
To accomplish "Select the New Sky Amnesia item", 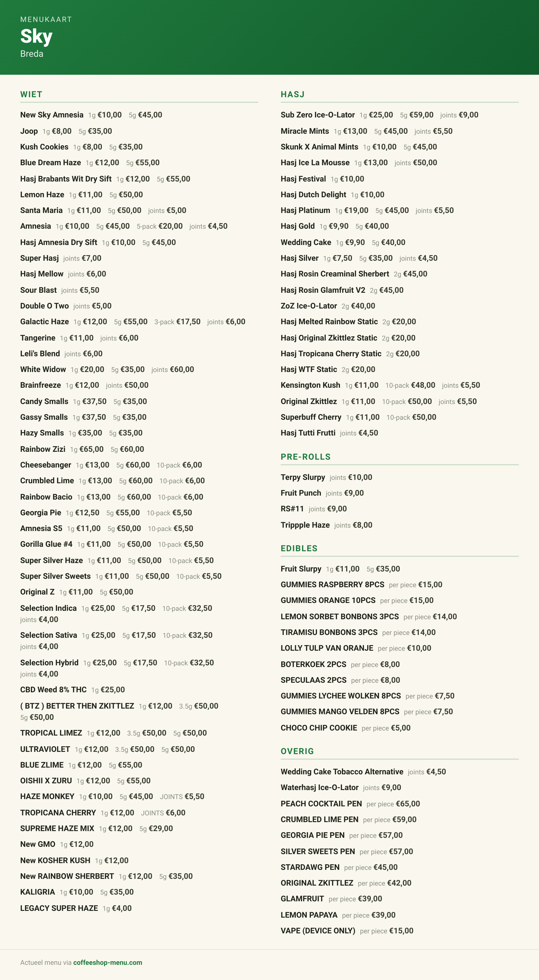I will click(52, 115).
